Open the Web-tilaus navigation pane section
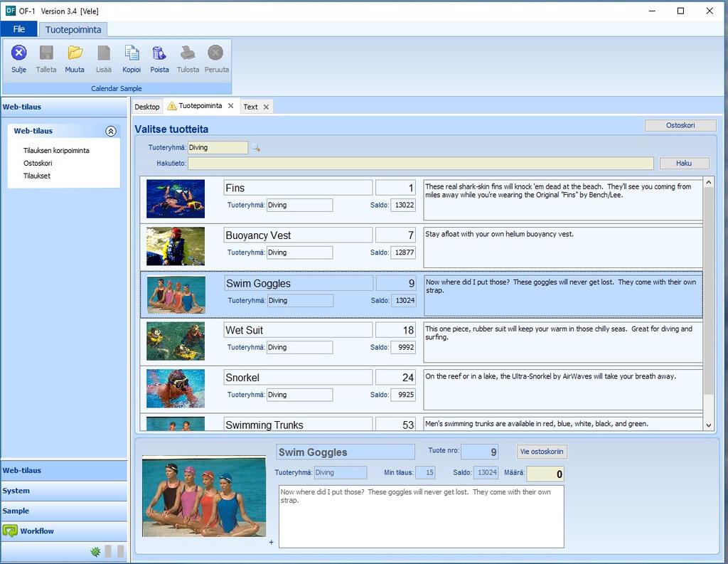This screenshot has width=728, height=564. point(64,471)
